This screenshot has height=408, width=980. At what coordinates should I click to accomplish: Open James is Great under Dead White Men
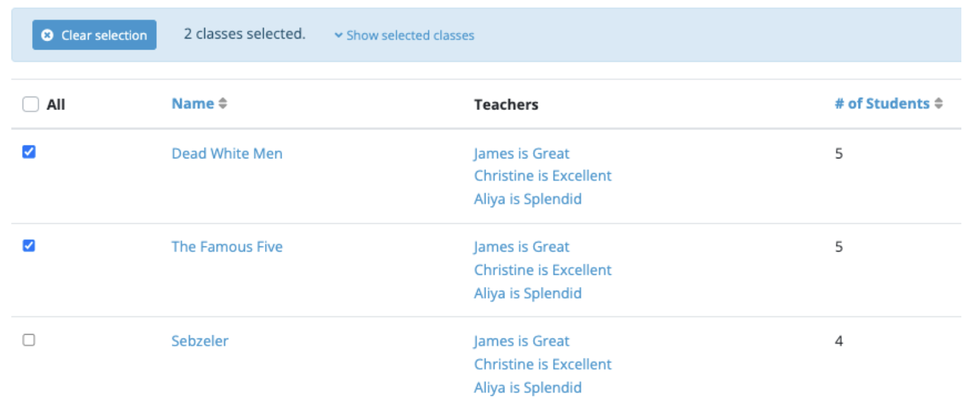[522, 154]
